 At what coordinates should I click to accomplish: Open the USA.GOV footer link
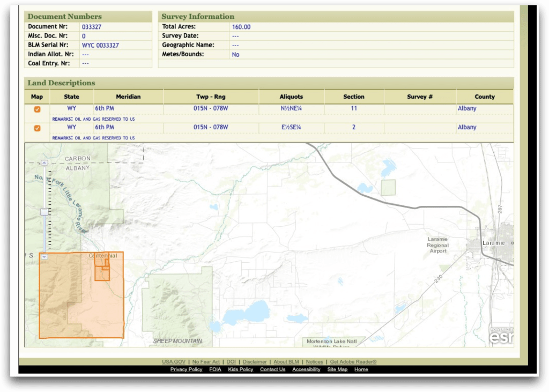coord(174,362)
